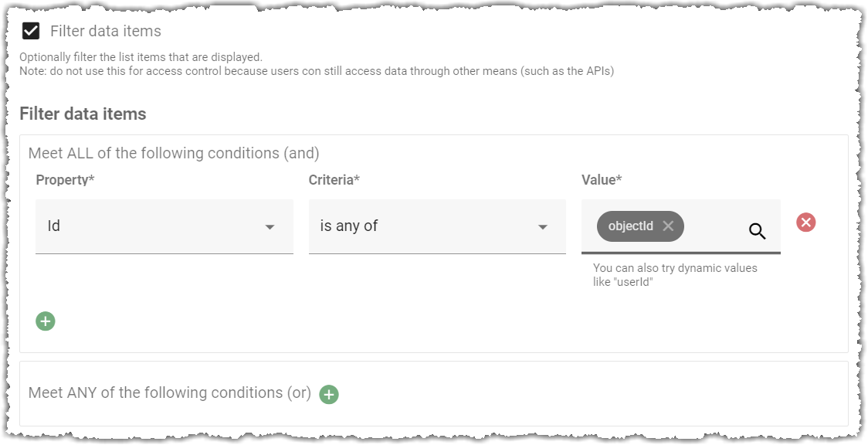The width and height of the screenshot is (868, 445).
Task: Add an OR condition with green plus
Action: coord(329,395)
